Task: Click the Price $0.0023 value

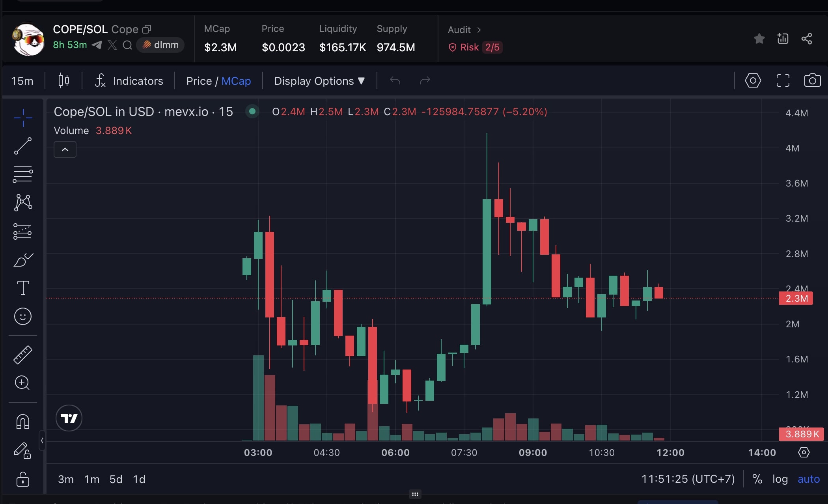Action: tap(283, 47)
